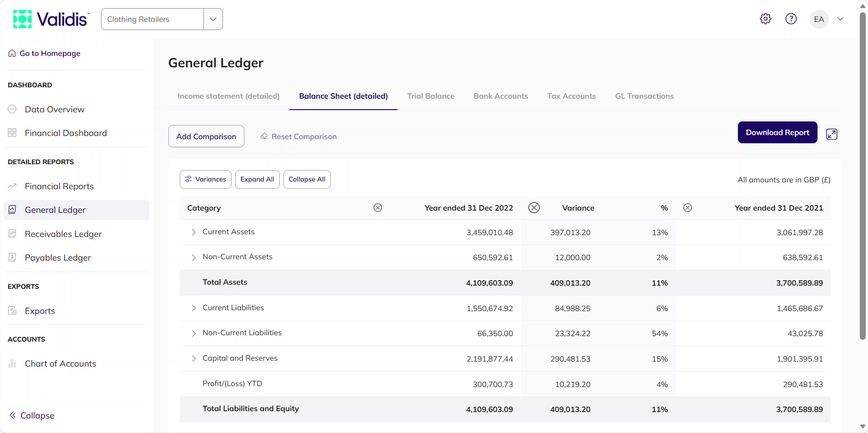Click the Financial Reports trend icon
Viewport: 868px width, 433px height.
click(x=12, y=186)
